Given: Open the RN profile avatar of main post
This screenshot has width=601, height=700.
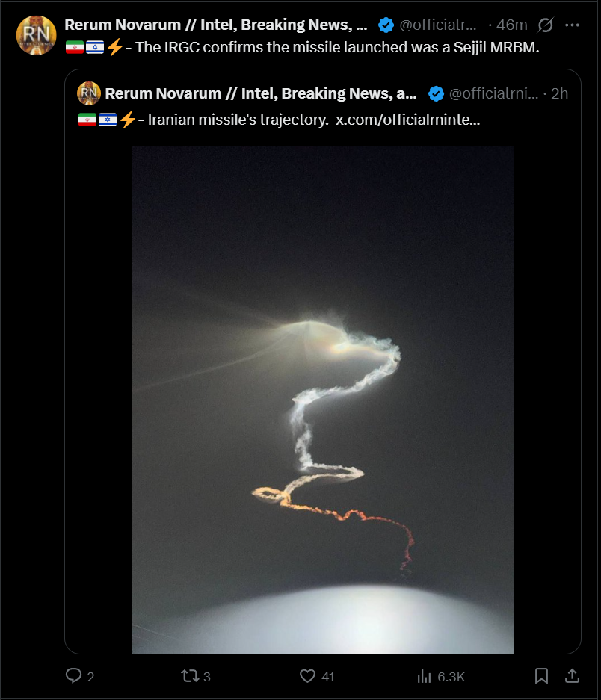Looking at the screenshot, I should click(36, 35).
